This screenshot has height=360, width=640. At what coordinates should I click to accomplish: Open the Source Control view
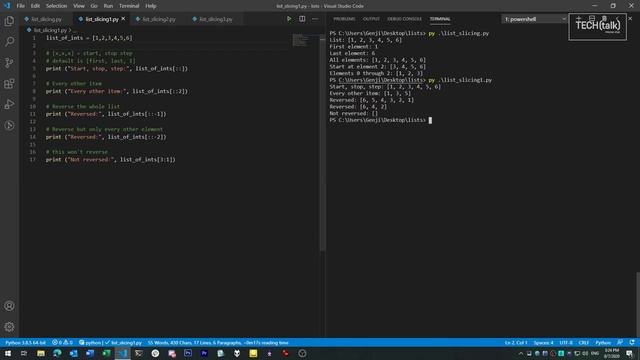9,62
